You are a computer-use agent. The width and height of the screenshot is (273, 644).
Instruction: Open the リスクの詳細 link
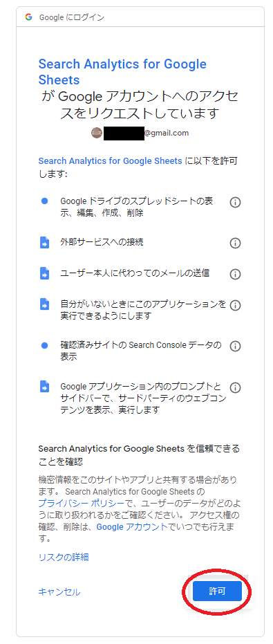point(63,557)
